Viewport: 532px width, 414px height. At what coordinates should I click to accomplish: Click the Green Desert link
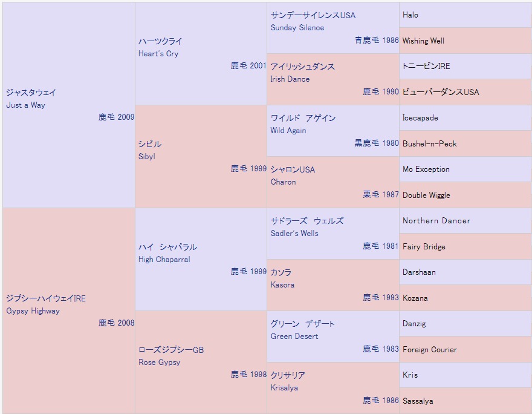302,324
